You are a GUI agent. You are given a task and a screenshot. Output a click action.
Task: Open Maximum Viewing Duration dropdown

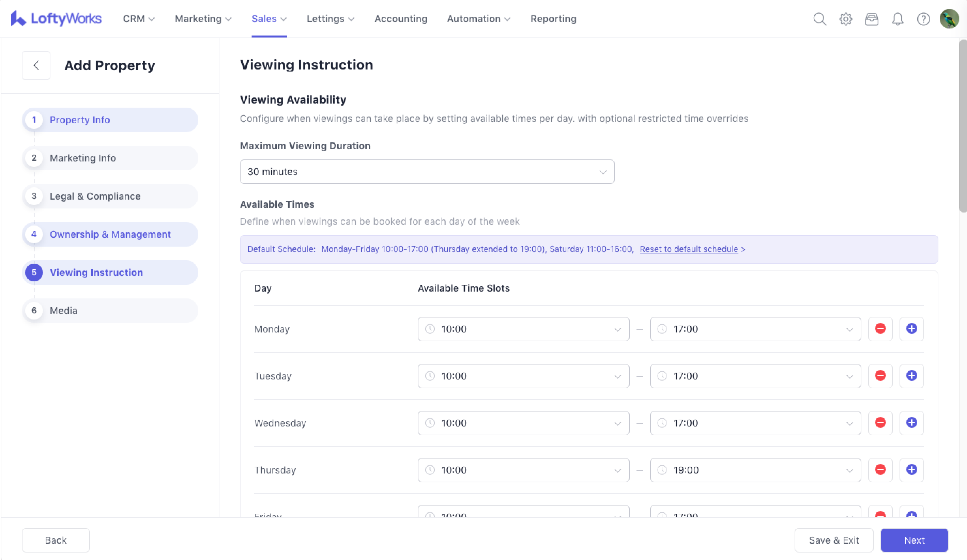pyautogui.click(x=427, y=171)
